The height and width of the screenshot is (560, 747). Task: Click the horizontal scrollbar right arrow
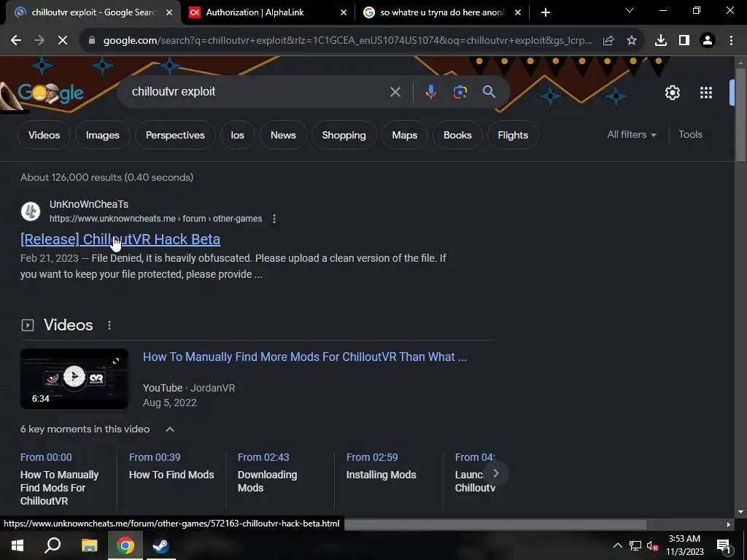729,524
